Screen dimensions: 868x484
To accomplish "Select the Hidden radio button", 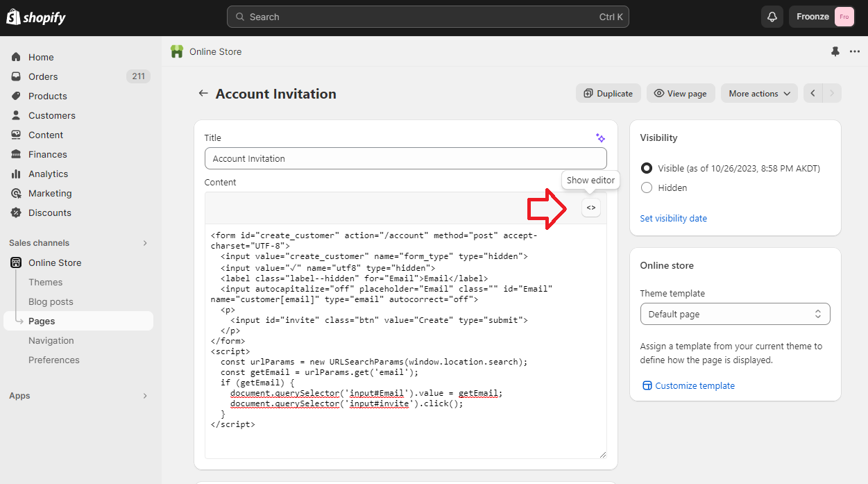I will 647,187.
